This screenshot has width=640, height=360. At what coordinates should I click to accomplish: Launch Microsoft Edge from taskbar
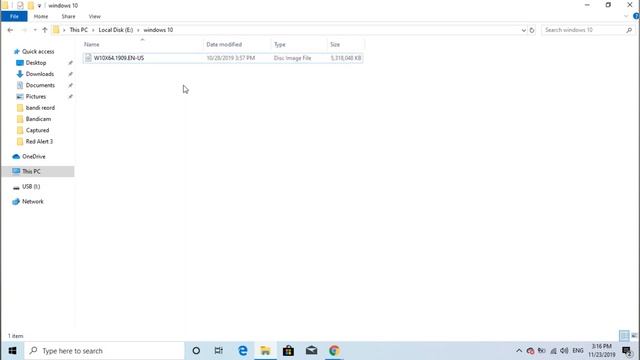[243, 351]
